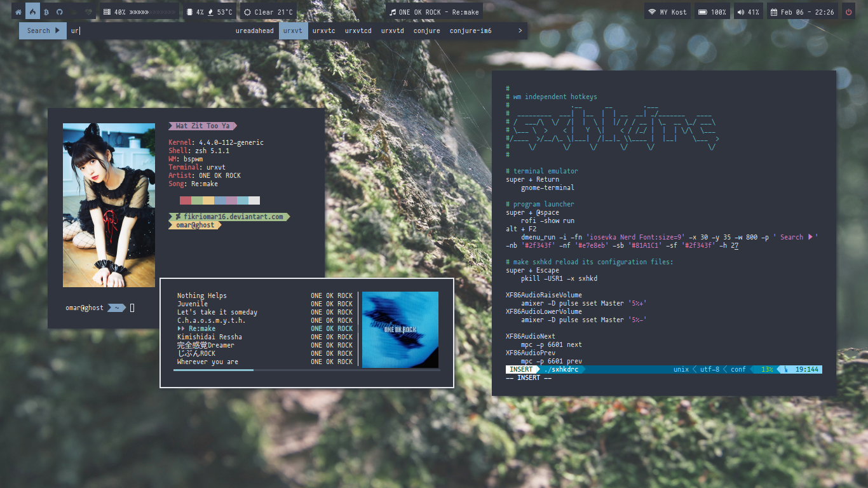868x488 pixels.
Task: Open the Wi-Fi icon next to MY Kost
Action: [652, 11]
